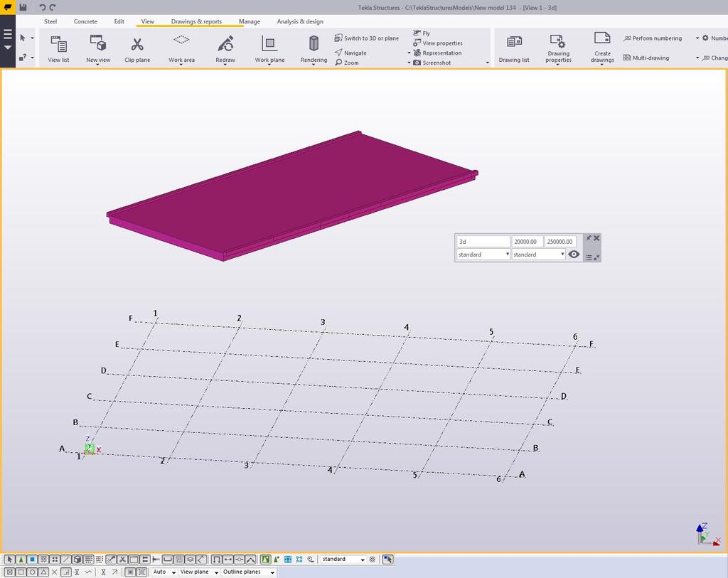
Task: Edit the view depth value 20000.00
Action: pyautogui.click(x=528, y=242)
